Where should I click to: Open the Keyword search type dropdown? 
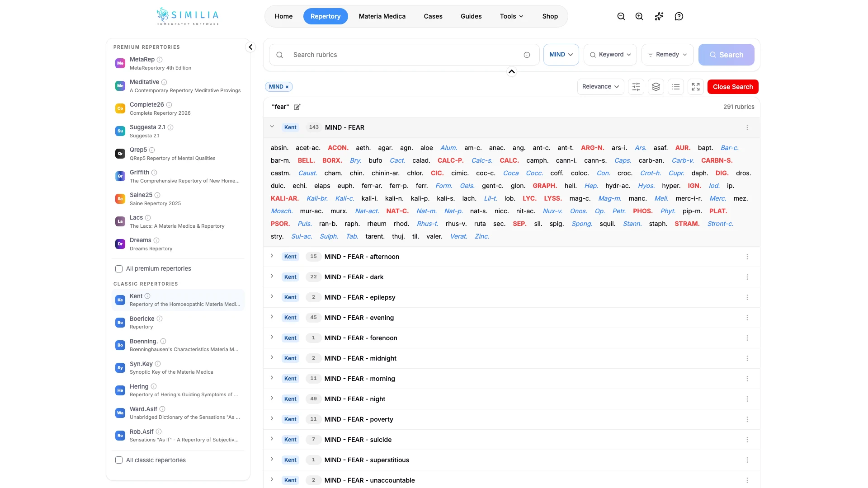(x=610, y=55)
